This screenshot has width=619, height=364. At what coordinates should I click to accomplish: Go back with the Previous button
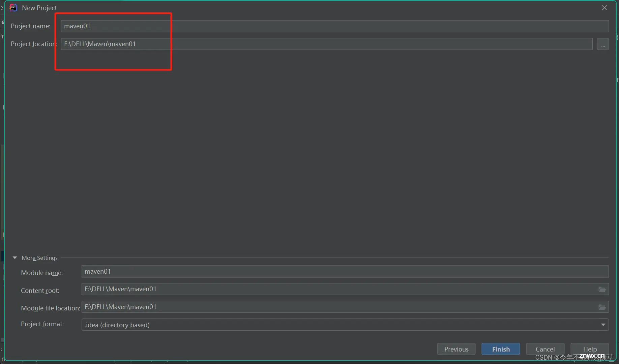[x=456, y=349]
